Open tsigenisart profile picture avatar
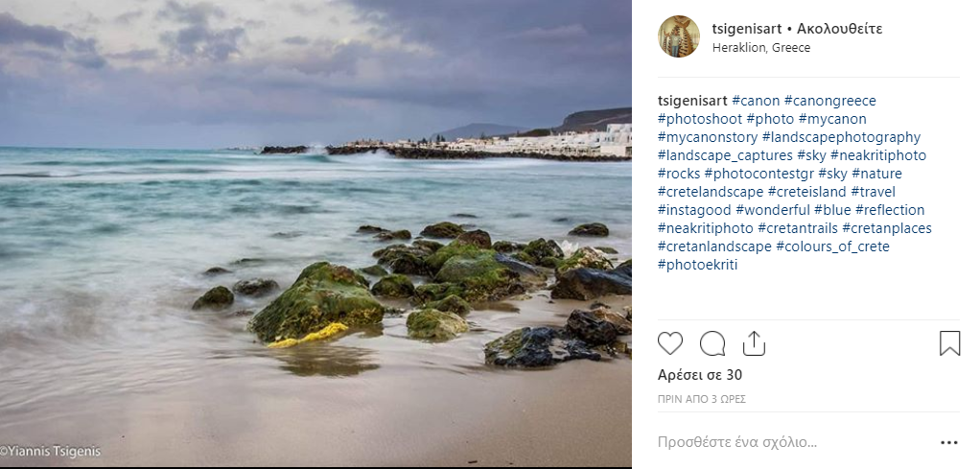 tap(678, 36)
